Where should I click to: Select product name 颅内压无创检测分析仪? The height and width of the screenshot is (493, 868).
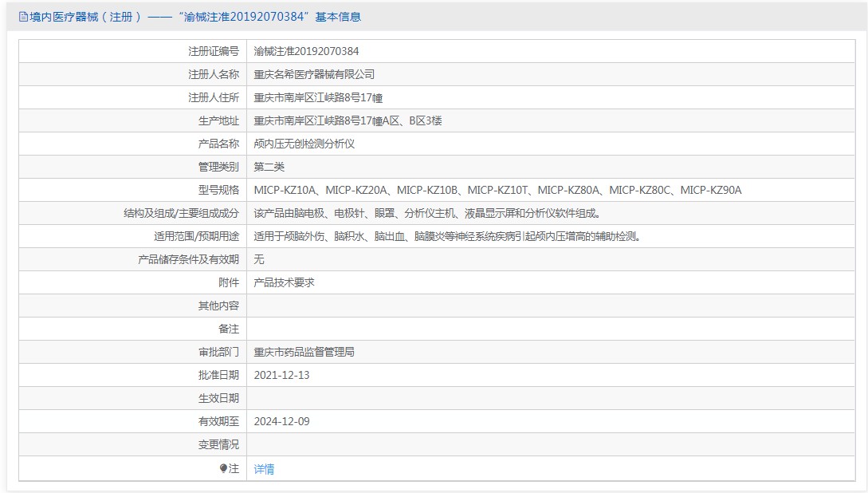coord(304,144)
